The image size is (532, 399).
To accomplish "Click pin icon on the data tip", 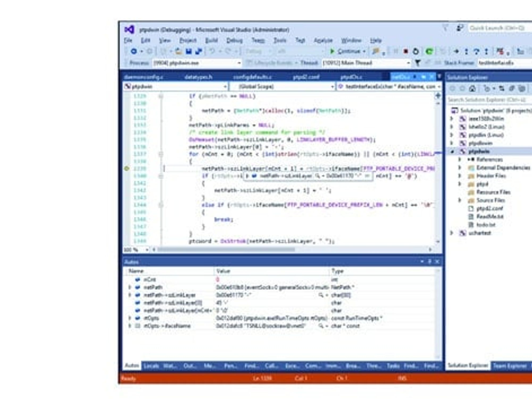I will point(367,176).
